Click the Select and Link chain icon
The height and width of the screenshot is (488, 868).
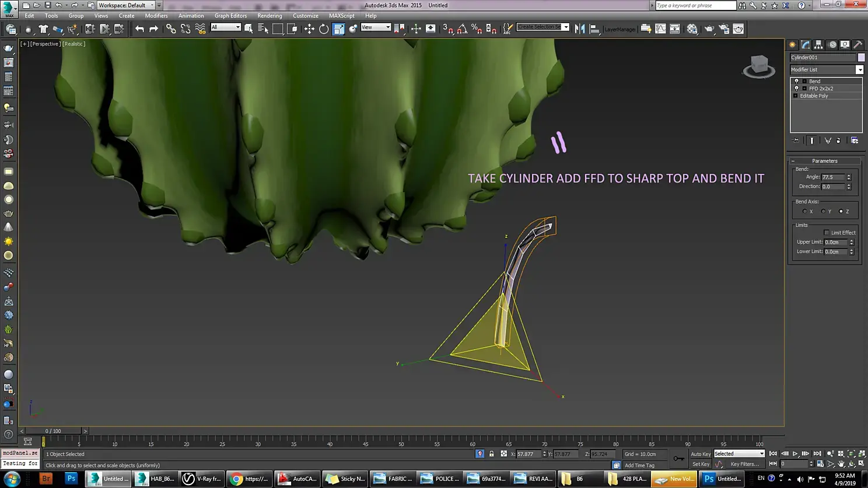tap(170, 29)
